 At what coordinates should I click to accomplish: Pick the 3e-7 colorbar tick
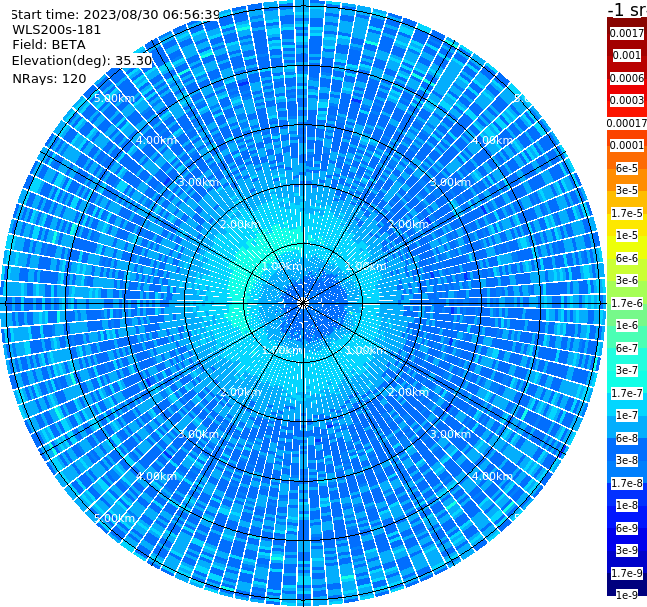tap(627, 370)
